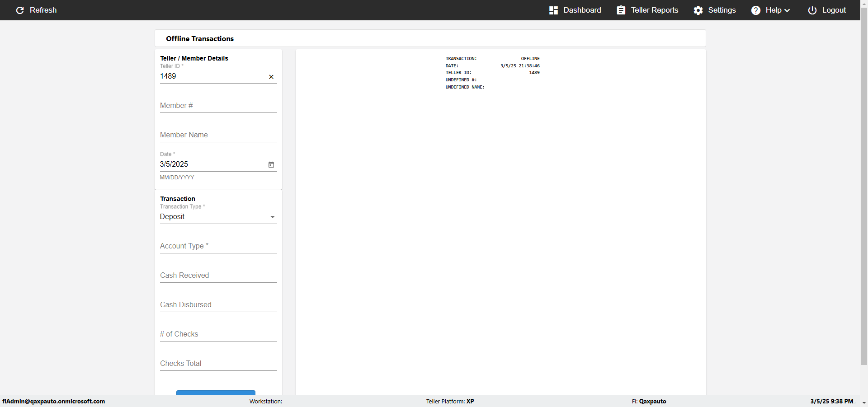The width and height of the screenshot is (868, 407).
Task: Open the Transaction Type dropdown arrow
Action: pyautogui.click(x=273, y=217)
